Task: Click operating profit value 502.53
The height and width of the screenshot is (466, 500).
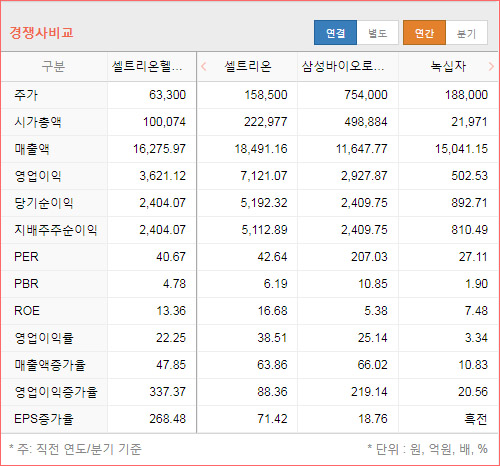Action: pyautogui.click(x=469, y=176)
